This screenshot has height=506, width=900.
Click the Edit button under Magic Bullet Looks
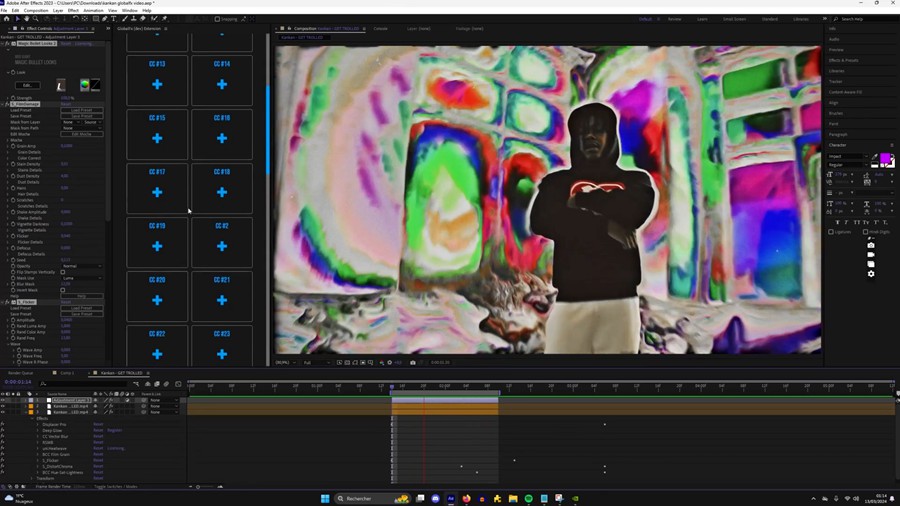(x=27, y=85)
